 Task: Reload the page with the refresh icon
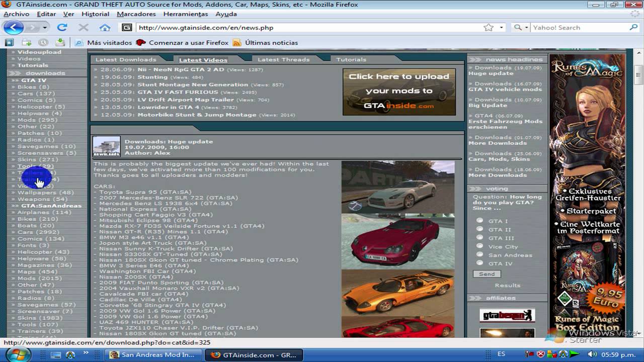[x=62, y=28]
